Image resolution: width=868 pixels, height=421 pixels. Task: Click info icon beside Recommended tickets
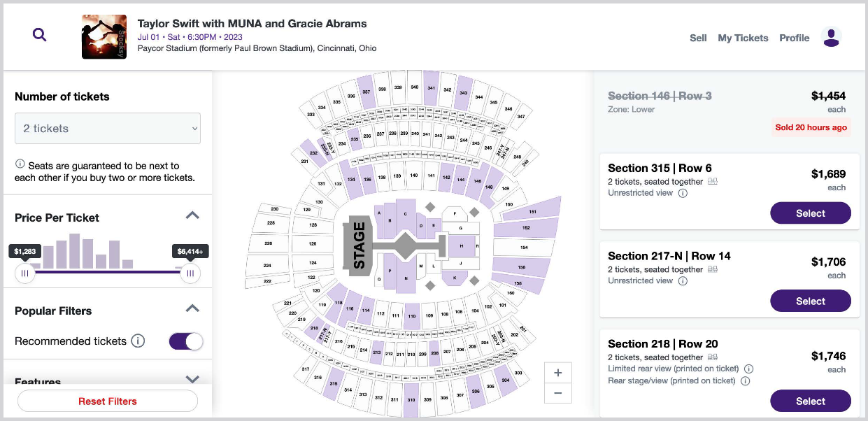point(138,341)
